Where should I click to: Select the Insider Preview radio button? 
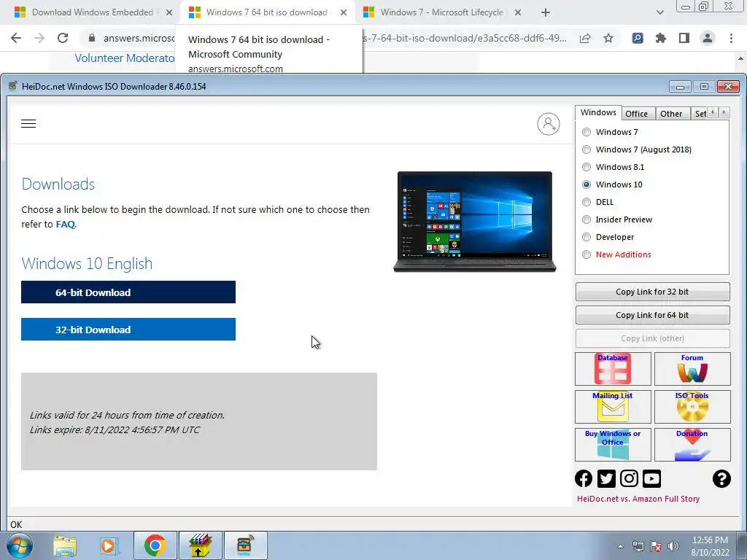click(587, 219)
